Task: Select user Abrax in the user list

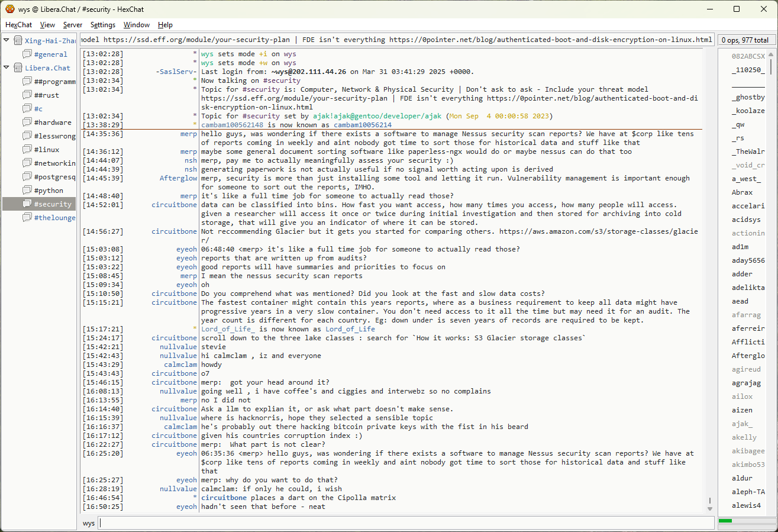Action: point(742,192)
